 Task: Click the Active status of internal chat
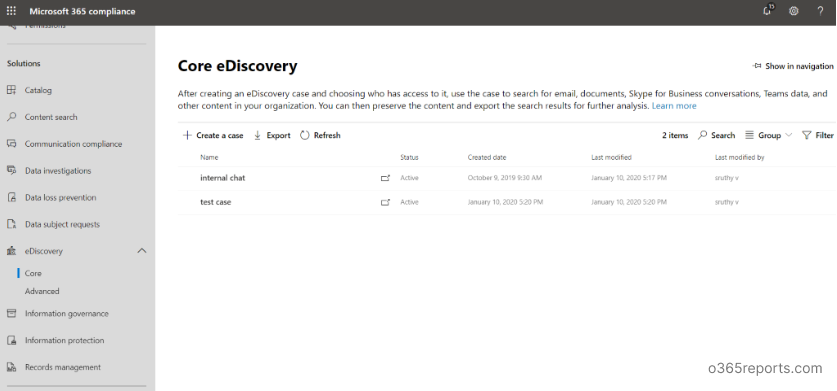pos(409,178)
